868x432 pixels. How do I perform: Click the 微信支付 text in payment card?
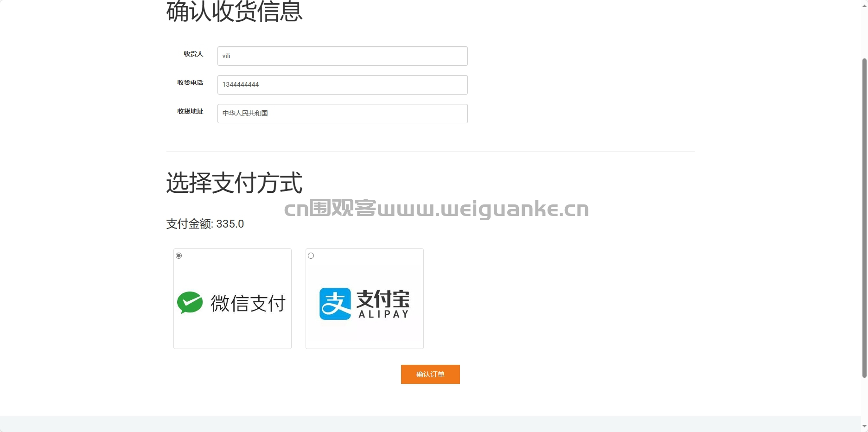248,304
